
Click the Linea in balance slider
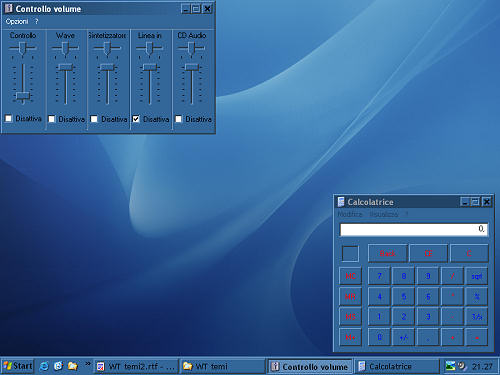coord(150,49)
